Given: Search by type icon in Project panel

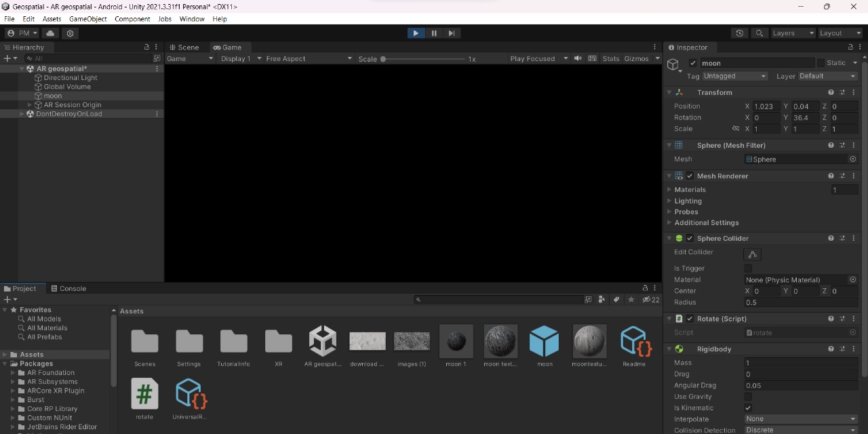Looking at the screenshot, I should click(x=601, y=299).
